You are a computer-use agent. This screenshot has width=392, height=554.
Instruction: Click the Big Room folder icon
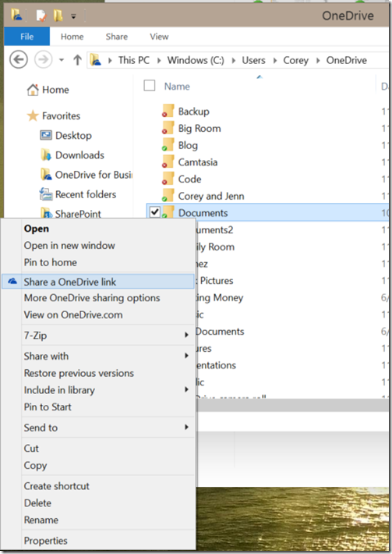[x=168, y=128]
